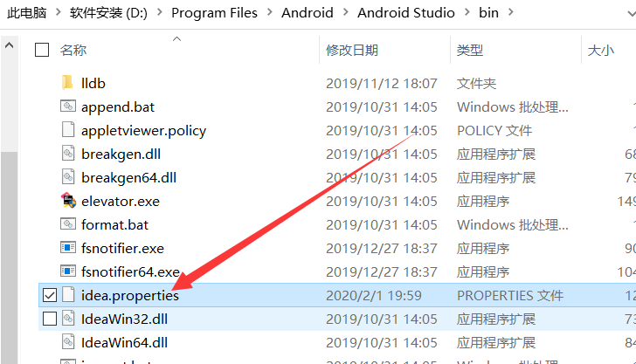Expand chevron after 此电脑 in address bar
This screenshot has width=636, height=364.
click(x=58, y=12)
